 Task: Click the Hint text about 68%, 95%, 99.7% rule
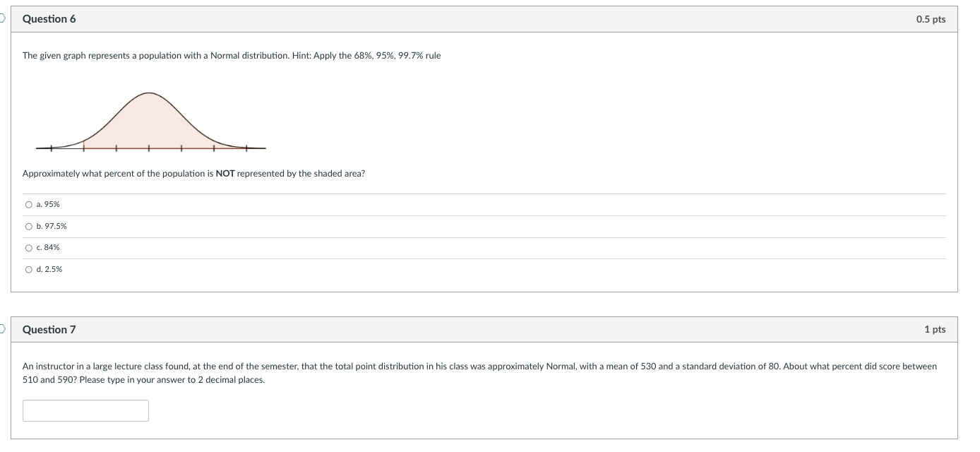[366, 56]
